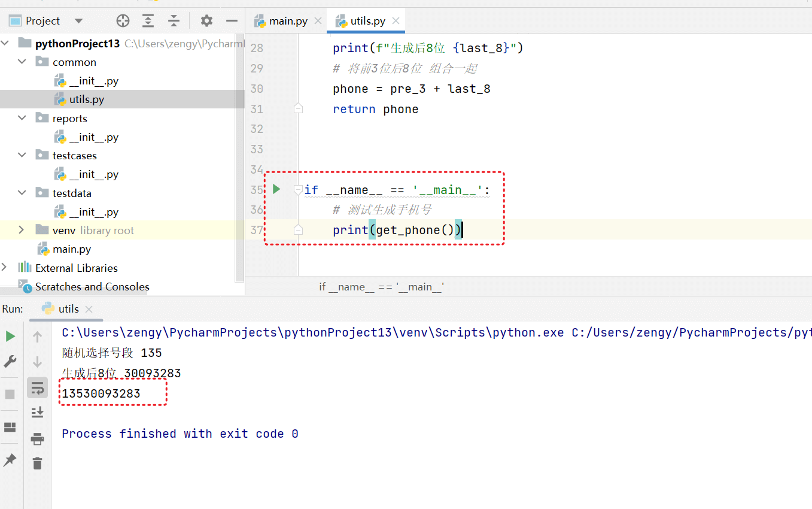Click the down arrow in run console toolbar
The width and height of the screenshot is (812, 509).
(37, 362)
